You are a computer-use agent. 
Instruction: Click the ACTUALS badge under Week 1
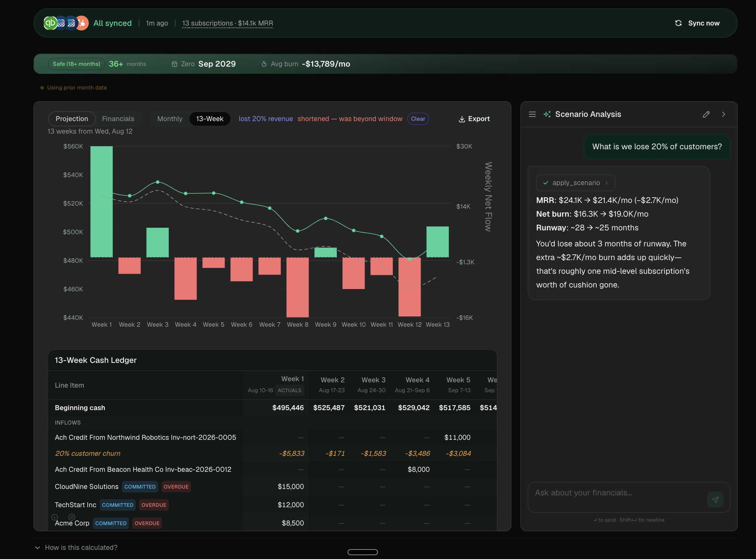tap(290, 390)
